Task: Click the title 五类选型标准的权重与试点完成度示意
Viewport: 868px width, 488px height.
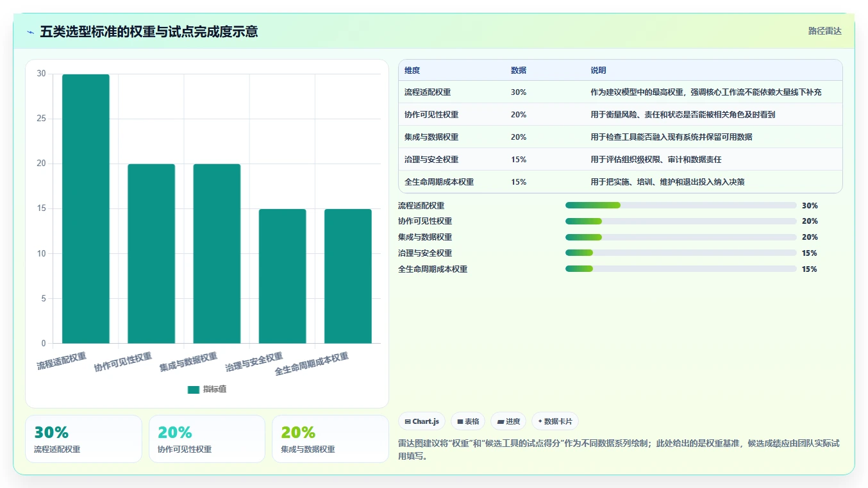Action: [149, 31]
